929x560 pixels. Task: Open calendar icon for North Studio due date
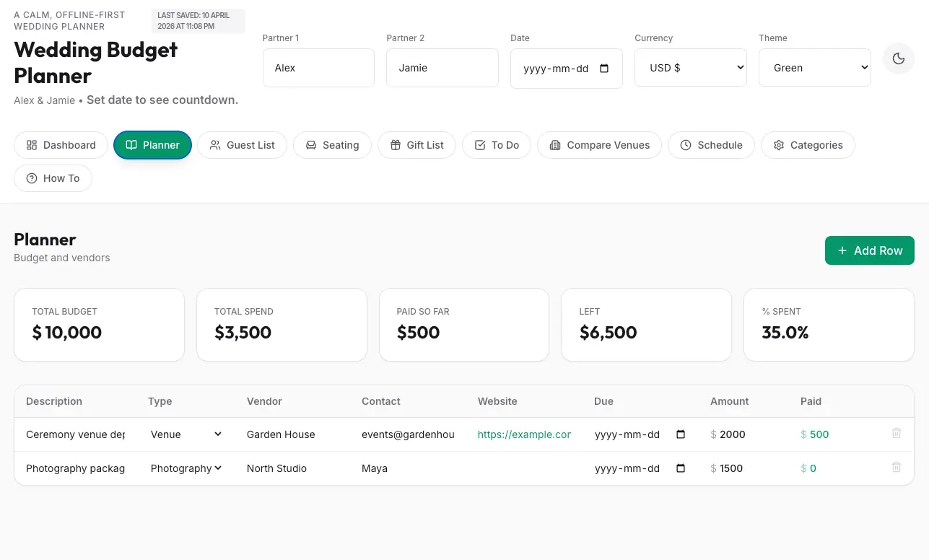coord(680,468)
